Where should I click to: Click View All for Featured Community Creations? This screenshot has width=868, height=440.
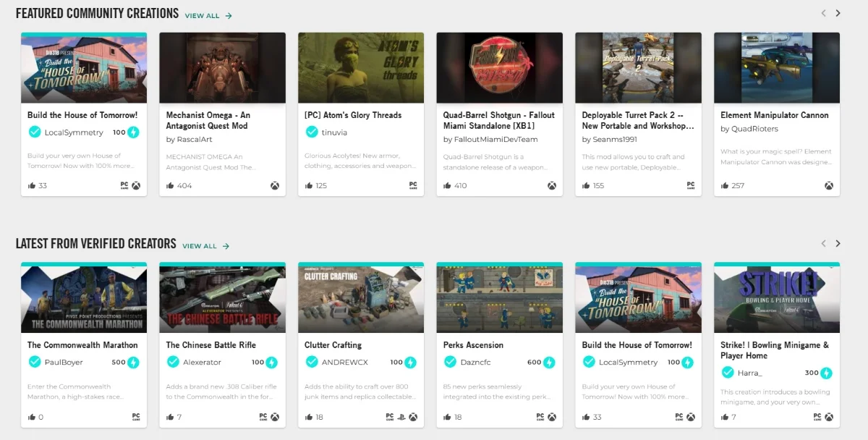[208, 15]
